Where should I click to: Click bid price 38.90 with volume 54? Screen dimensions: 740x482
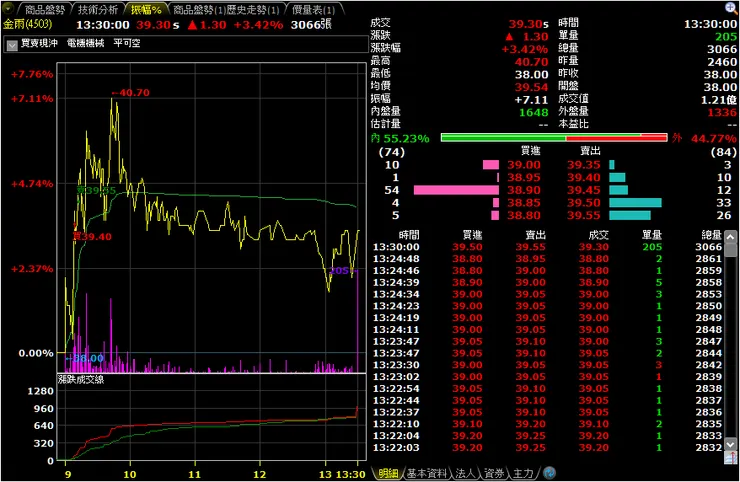(x=524, y=190)
